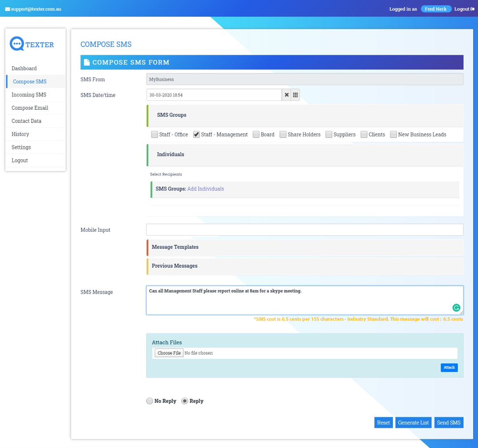This screenshot has width=478, height=448.
Task: Click Logout in the sidebar menu
Action: (x=36, y=160)
